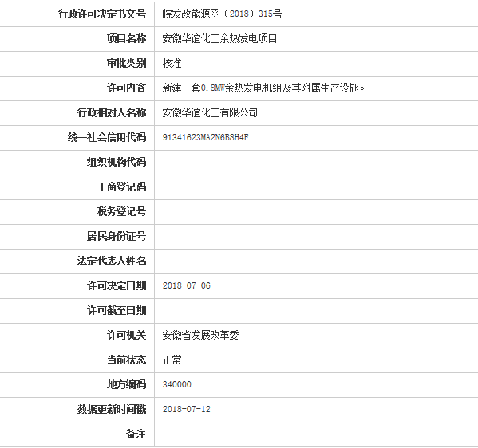The height and width of the screenshot is (448, 478).
Task: Click the local code 340000
Action: (177, 384)
